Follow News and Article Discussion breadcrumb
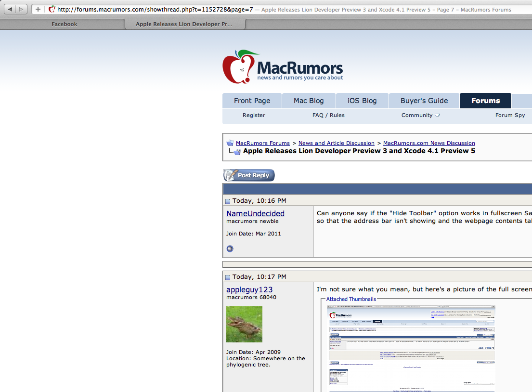 click(336, 143)
